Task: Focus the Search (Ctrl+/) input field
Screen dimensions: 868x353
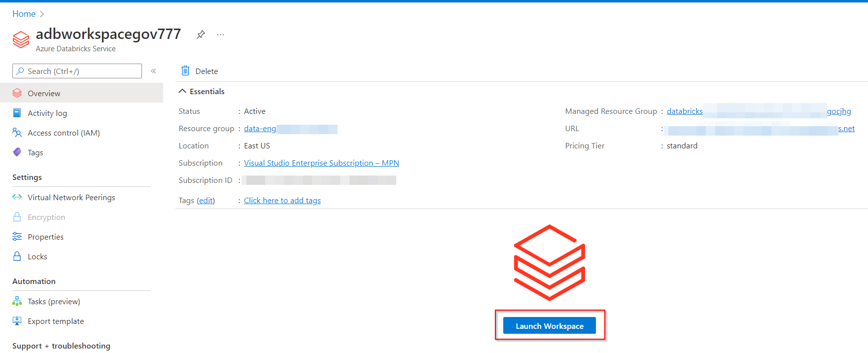Action: click(x=77, y=71)
